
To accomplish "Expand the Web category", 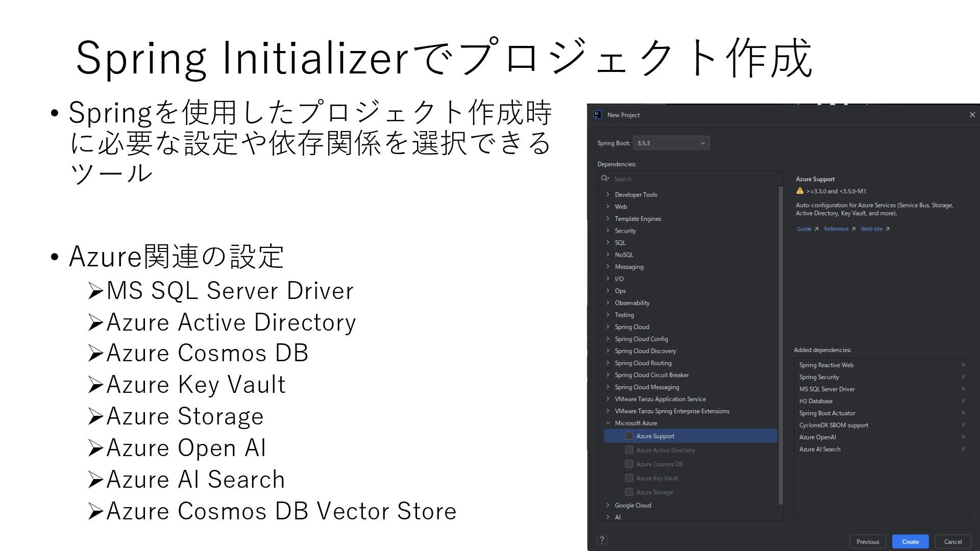I will [607, 207].
